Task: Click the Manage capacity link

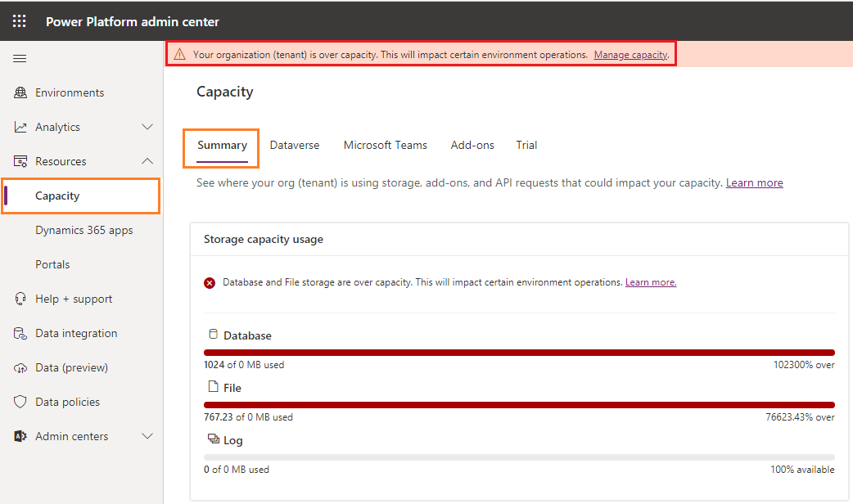Action: (630, 55)
